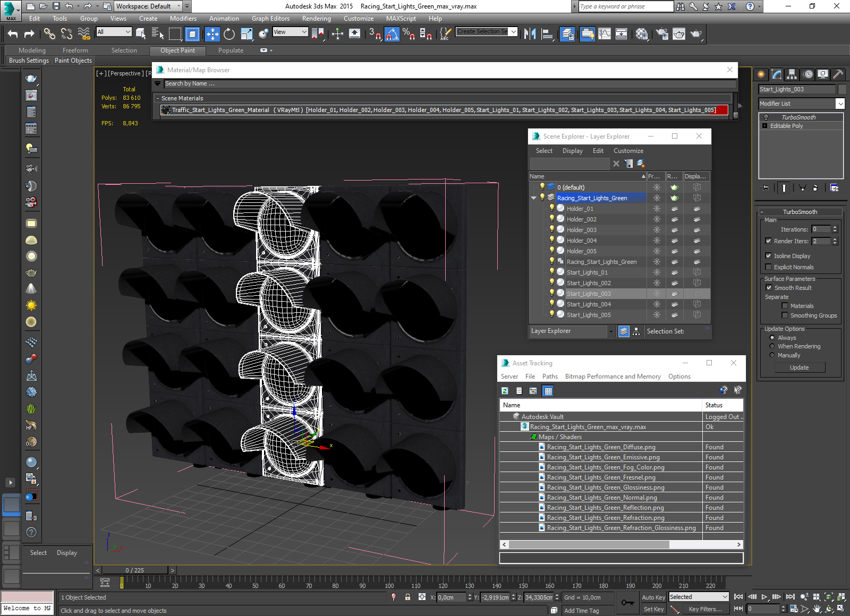Open the Graph Editors menu
Image resolution: width=850 pixels, height=616 pixels.
pyautogui.click(x=270, y=19)
